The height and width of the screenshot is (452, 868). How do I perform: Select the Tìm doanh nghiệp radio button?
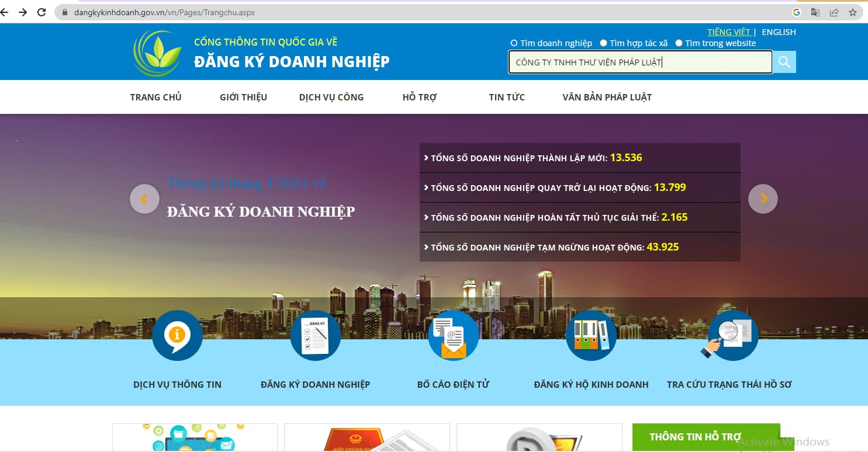(x=514, y=43)
